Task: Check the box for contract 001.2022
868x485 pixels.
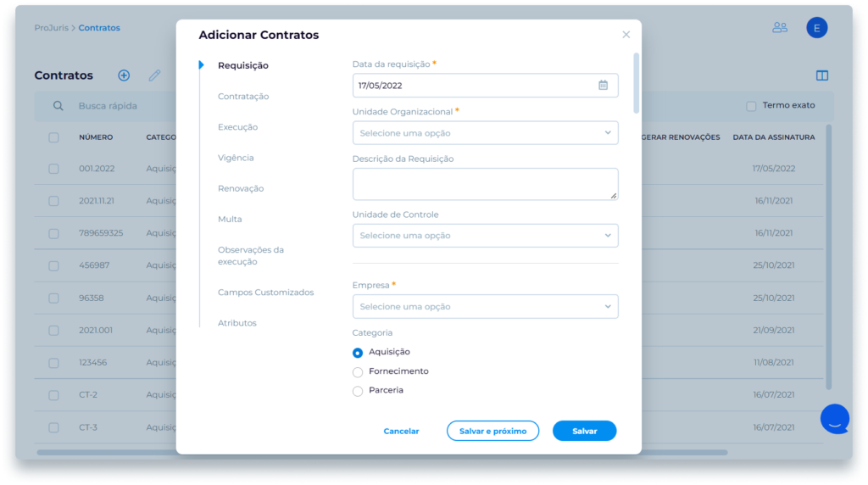Action: 53,169
